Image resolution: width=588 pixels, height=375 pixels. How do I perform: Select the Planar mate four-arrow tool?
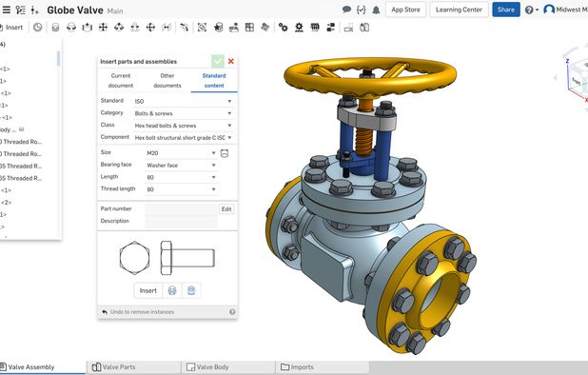[x=103, y=28]
